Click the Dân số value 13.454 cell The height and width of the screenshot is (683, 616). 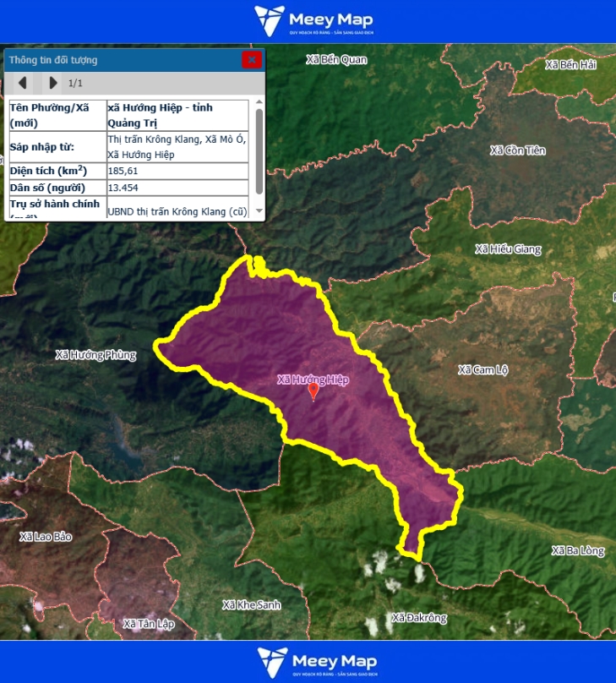pyautogui.click(x=177, y=188)
